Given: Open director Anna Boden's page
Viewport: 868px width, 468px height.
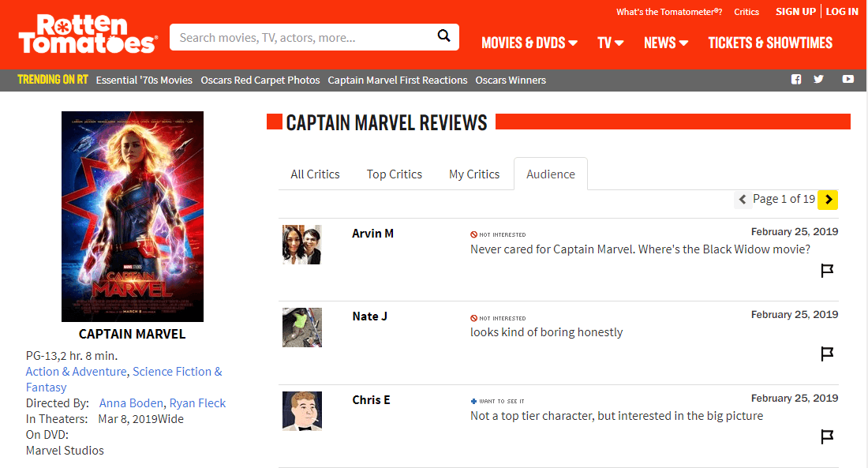Looking at the screenshot, I should point(131,403).
